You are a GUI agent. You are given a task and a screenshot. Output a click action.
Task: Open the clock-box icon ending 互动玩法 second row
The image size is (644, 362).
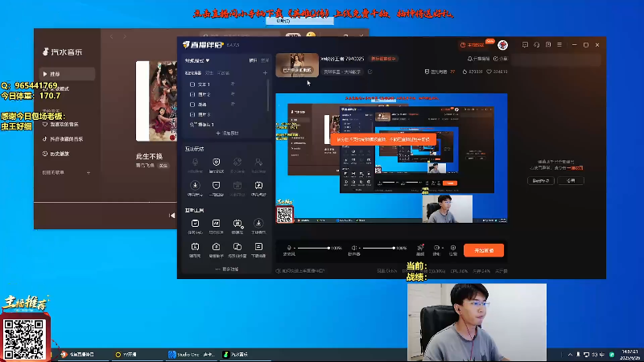pyautogui.click(x=258, y=185)
